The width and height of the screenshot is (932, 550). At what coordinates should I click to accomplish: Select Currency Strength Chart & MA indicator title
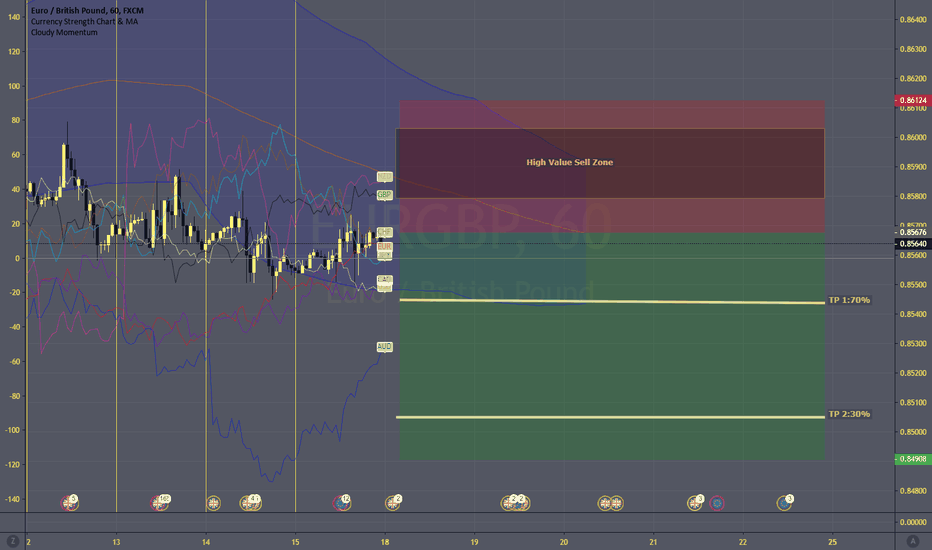coord(84,21)
